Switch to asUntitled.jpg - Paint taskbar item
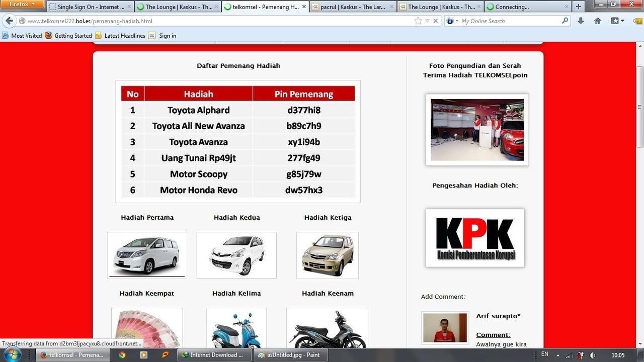 (291, 355)
